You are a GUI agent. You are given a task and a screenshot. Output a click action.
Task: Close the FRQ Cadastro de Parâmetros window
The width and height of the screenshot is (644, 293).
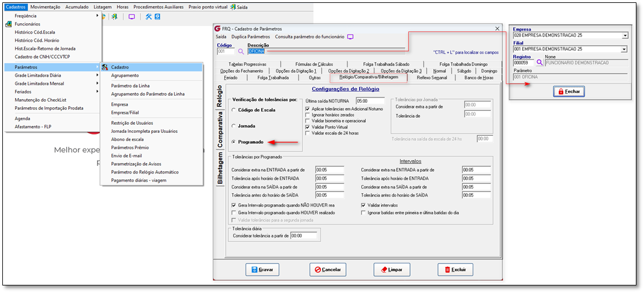click(498, 29)
